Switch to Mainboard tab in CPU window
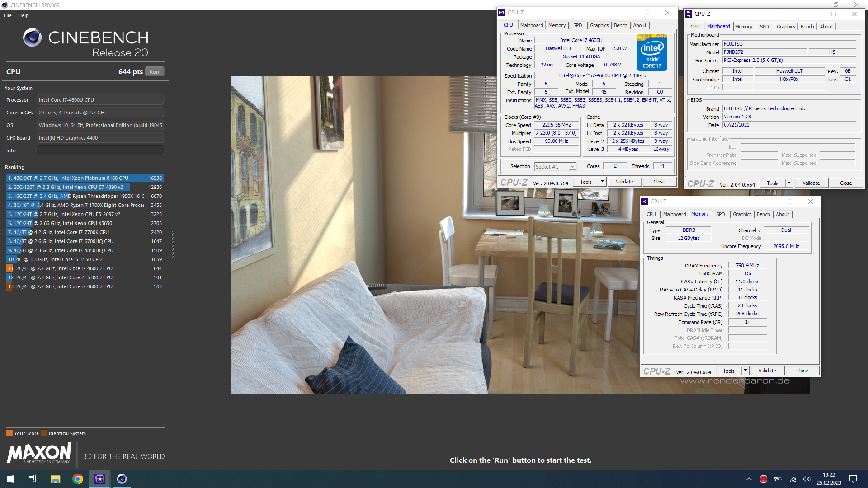Image resolution: width=868 pixels, height=488 pixels. point(532,25)
